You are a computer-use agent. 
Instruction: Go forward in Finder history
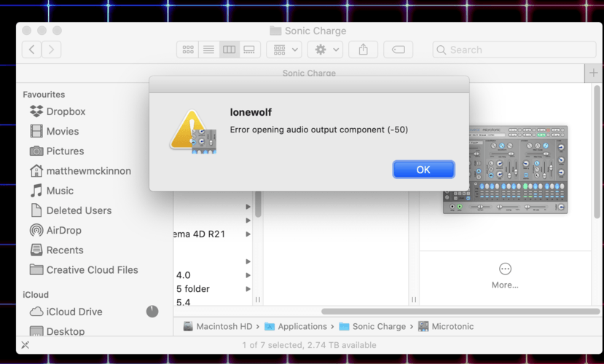51,50
